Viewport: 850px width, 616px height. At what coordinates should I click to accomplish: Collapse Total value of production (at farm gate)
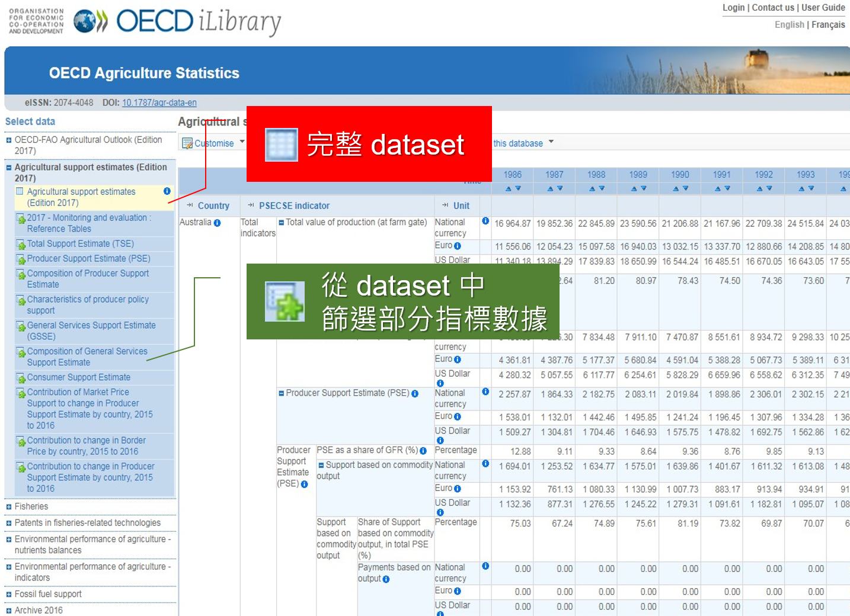coord(282,223)
